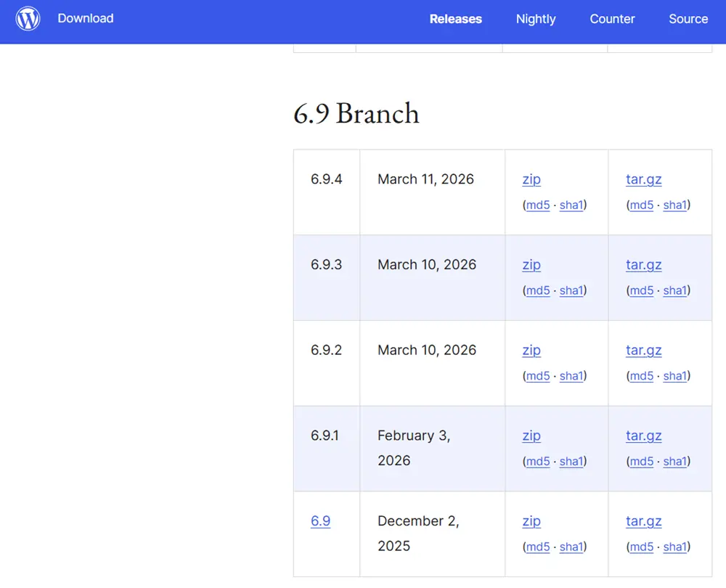
Task: Open the 6.9 version link
Action: click(x=320, y=521)
